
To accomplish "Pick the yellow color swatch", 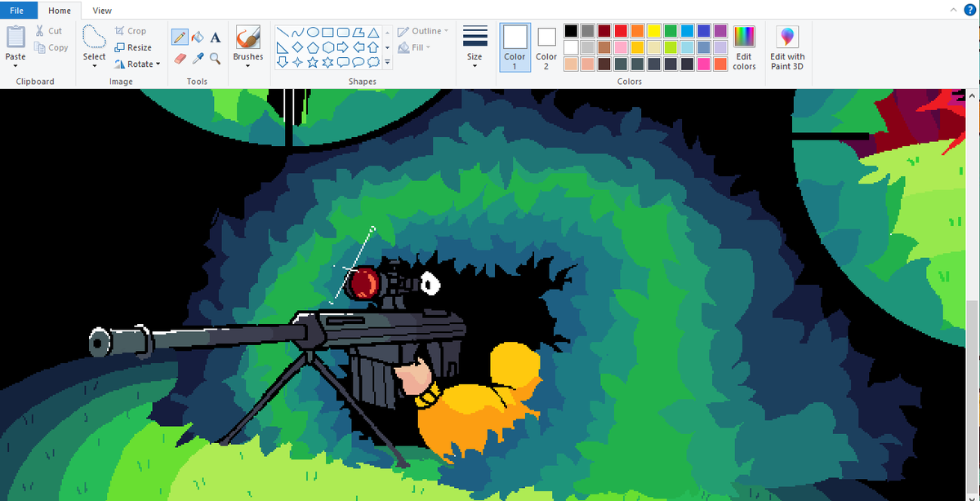I will pyautogui.click(x=654, y=30).
